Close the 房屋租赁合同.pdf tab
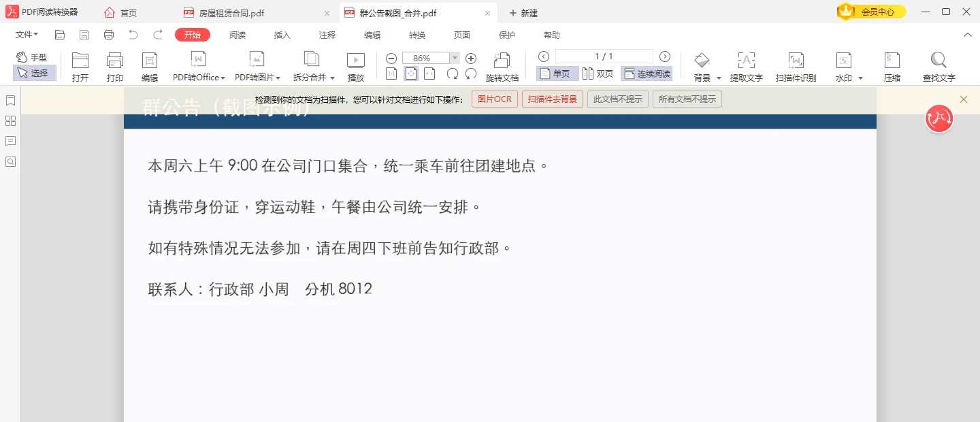 (327, 13)
